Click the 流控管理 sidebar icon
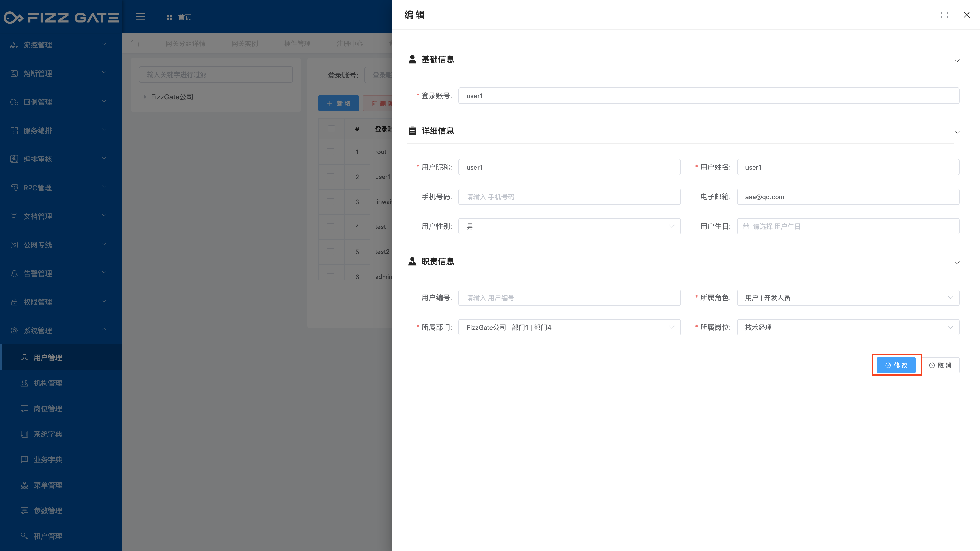The image size is (980, 551). click(14, 45)
